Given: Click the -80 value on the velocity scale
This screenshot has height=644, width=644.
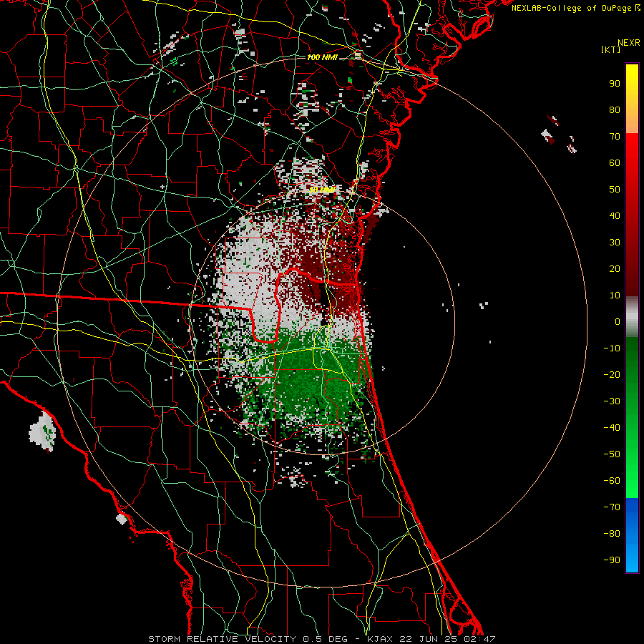Looking at the screenshot, I should pyautogui.click(x=612, y=534).
